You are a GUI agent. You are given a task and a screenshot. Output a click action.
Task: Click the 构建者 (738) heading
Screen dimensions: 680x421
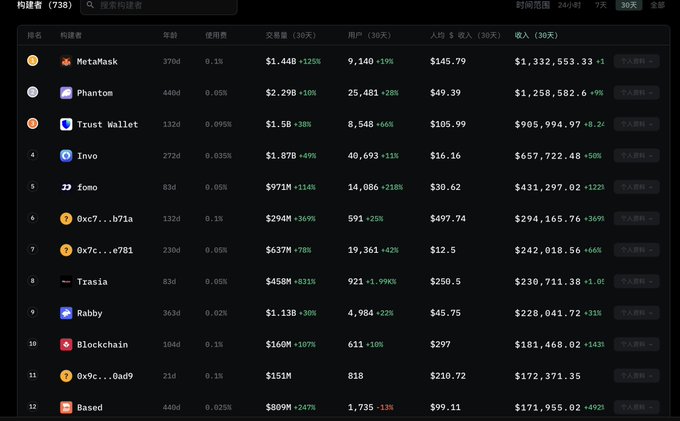coord(44,5)
